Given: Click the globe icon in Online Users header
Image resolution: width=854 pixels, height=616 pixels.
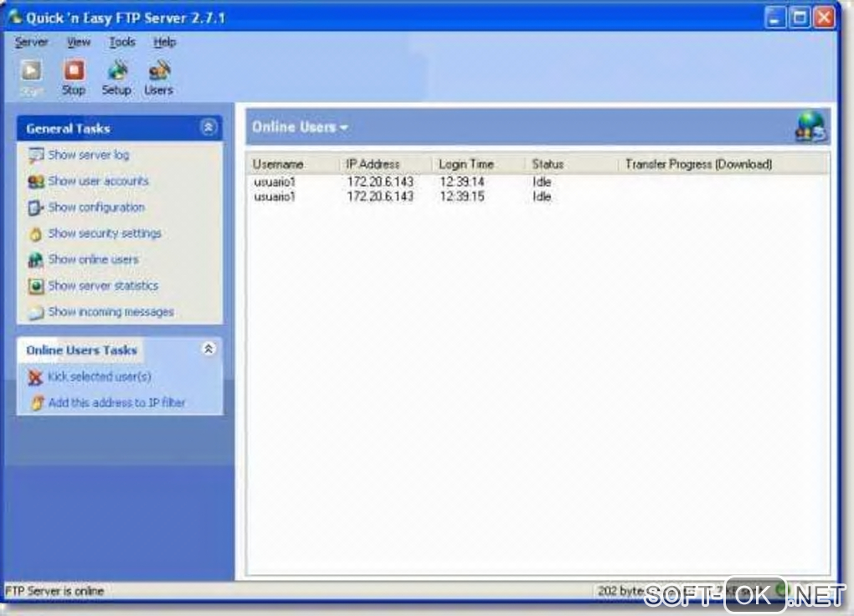Looking at the screenshot, I should click(x=810, y=126).
